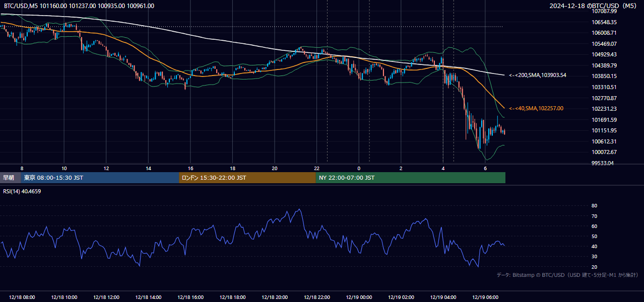Click the date label 12/19 04:00
Image resolution: width=644 pixels, height=302 pixels.
[x=443, y=297]
